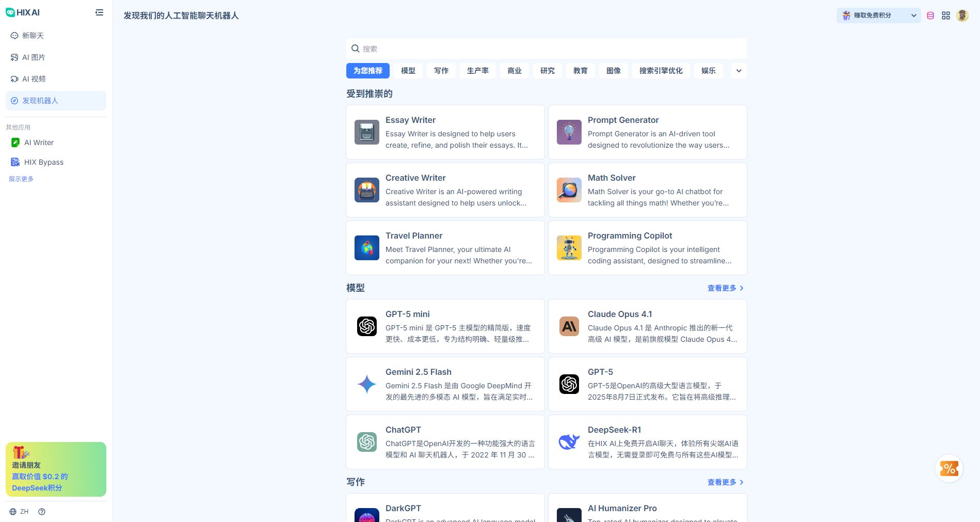The height and width of the screenshot is (522, 980).
Task: Open the ZH language selector
Action: pyautogui.click(x=19, y=512)
